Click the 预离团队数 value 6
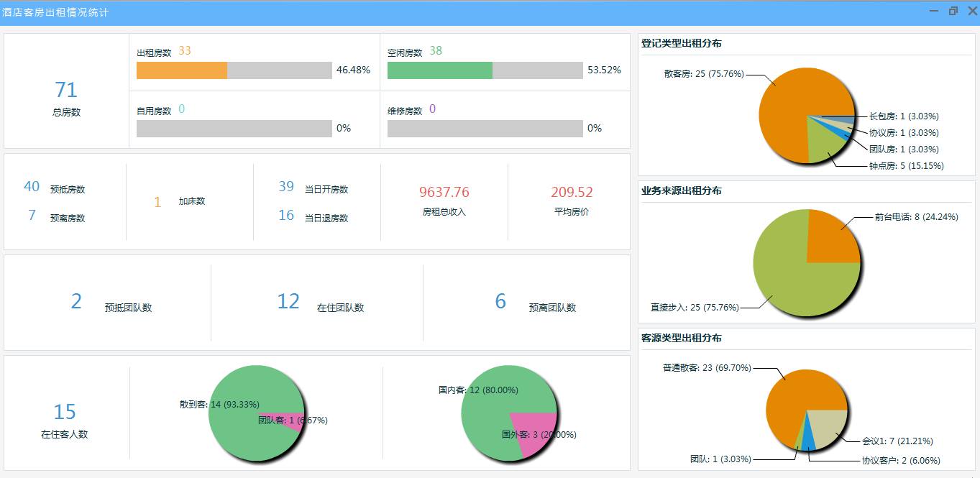 coord(500,302)
